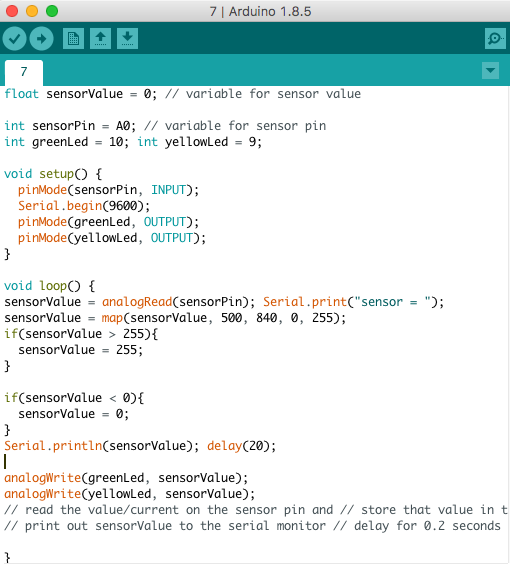The image size is (510, 564).
Task: Open the tab options dropdown arrow
Action: point(490,70)
